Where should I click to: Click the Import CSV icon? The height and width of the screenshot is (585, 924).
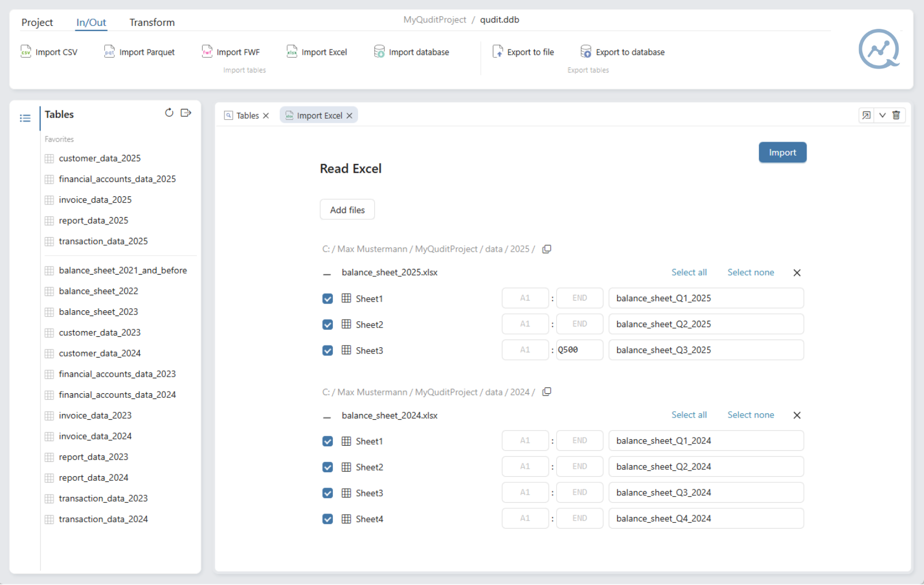click(x=26, y=52)
